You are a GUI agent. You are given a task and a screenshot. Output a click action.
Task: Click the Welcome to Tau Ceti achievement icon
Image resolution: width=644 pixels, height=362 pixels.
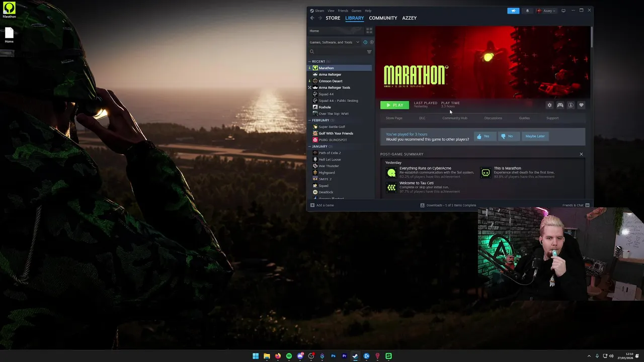point(391,188)
